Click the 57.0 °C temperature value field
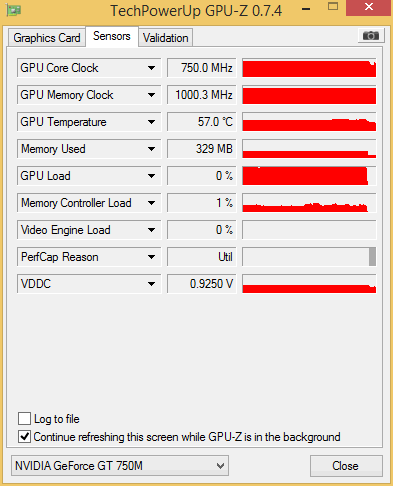The image size is (393, 486). [x=202, y=122]
